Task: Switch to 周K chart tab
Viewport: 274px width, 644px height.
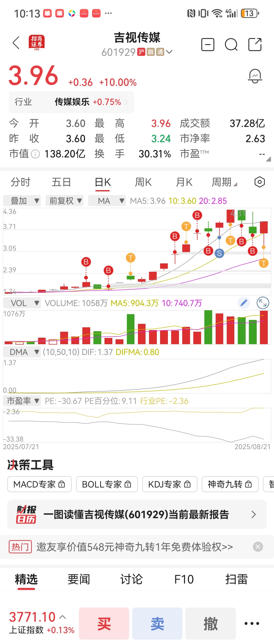Action: (143, 182)
